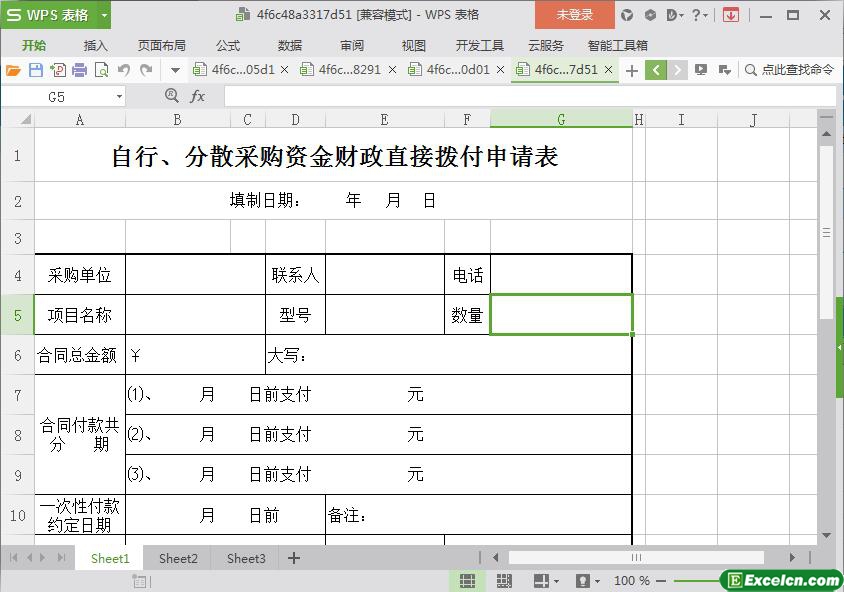Click the insert function fx icon

point(197,96)
